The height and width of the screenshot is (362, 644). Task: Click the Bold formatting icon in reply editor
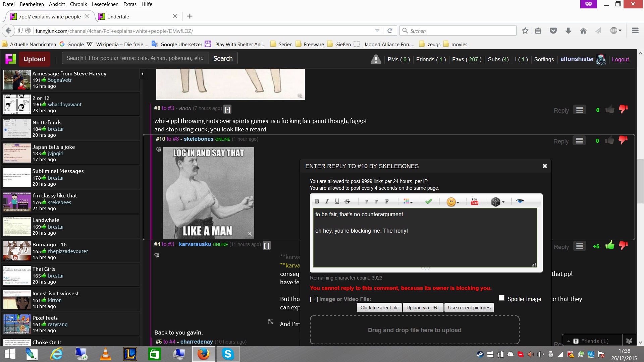coord(317,201)
